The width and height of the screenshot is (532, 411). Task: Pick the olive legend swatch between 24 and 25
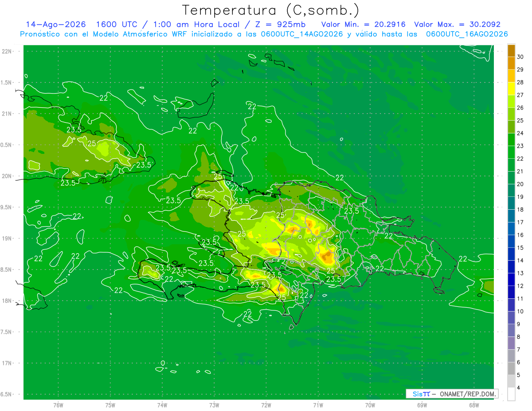coord(511,127)
